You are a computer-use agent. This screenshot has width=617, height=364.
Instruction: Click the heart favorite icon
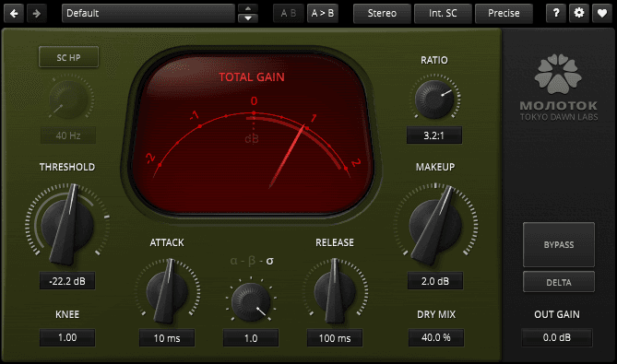(602, 14)
